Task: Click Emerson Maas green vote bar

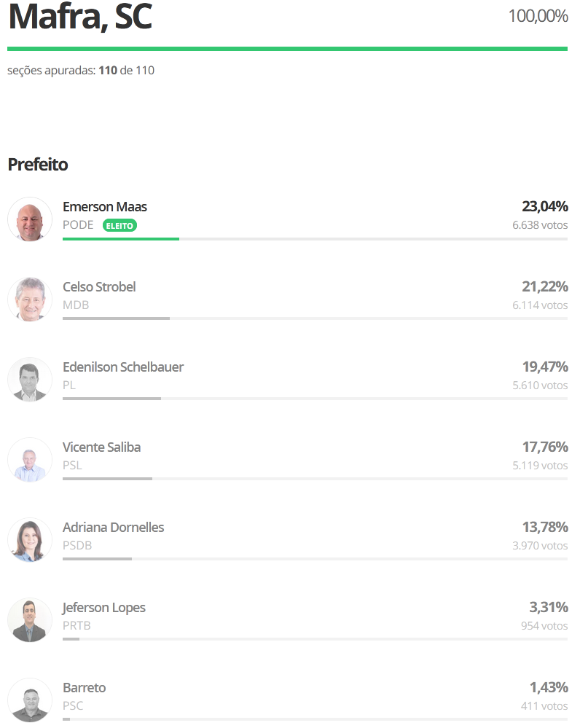Action: [121, 239]
